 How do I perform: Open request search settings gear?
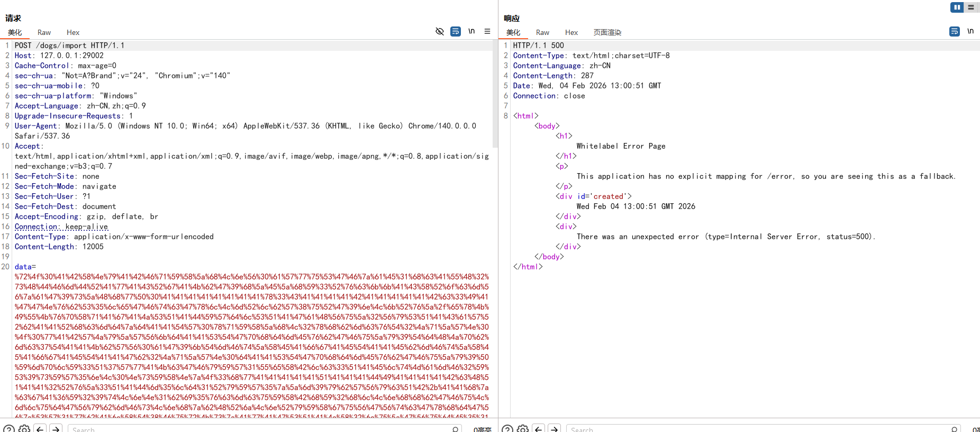pos(24,429)
